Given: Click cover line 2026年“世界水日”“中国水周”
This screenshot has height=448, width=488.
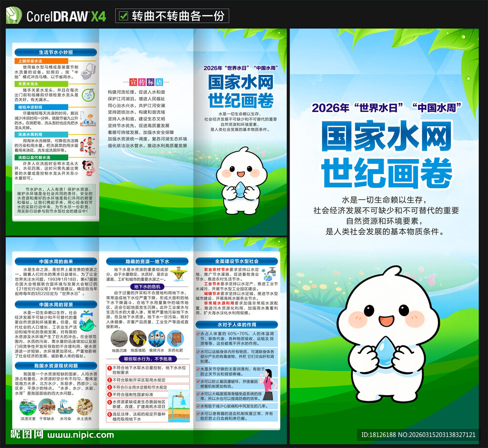Looking at the screenshot, I should [x=386, y=108].
